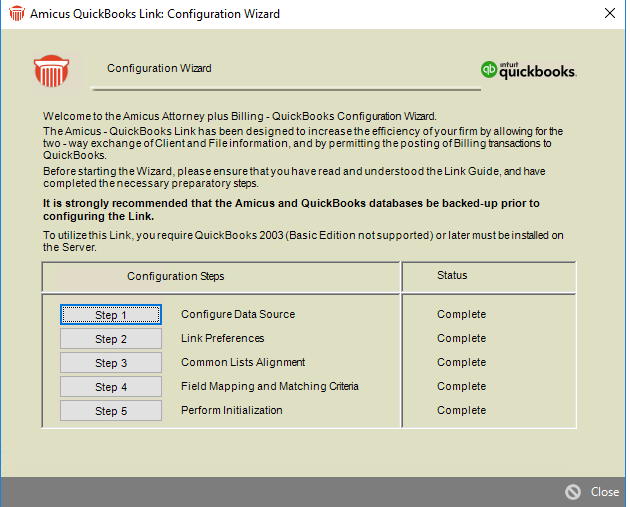Select the Configure Data Source label
Image resolution: width=630 pixels, height=507 pixels.
[238, 314]
